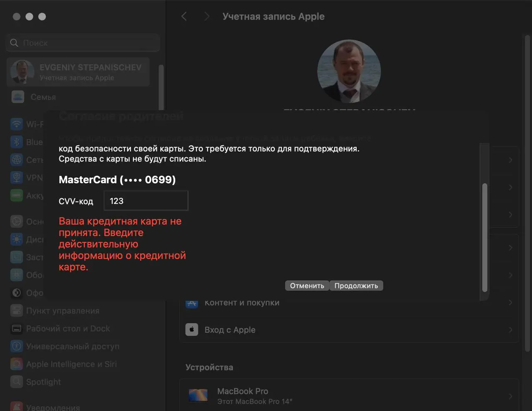Expand the Контент и покупки chevron
The height and width of the screenshot is (411, 532).
click(510, 303)
